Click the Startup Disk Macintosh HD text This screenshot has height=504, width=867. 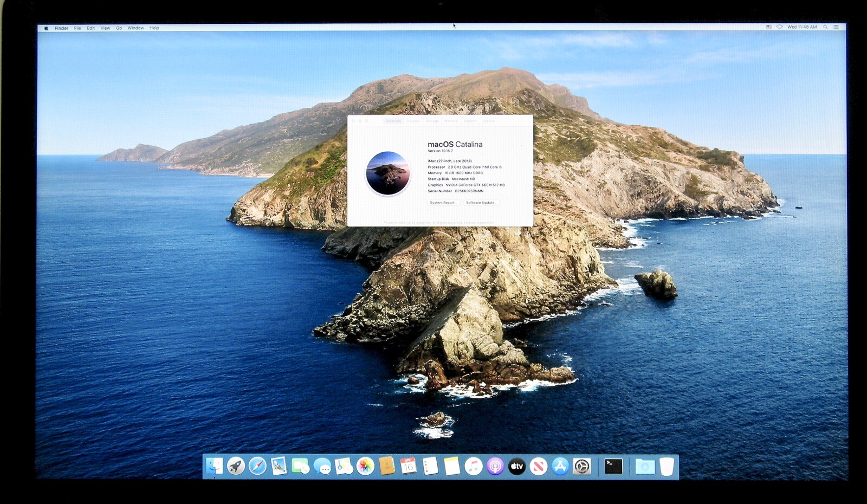[x=451, y=179]
